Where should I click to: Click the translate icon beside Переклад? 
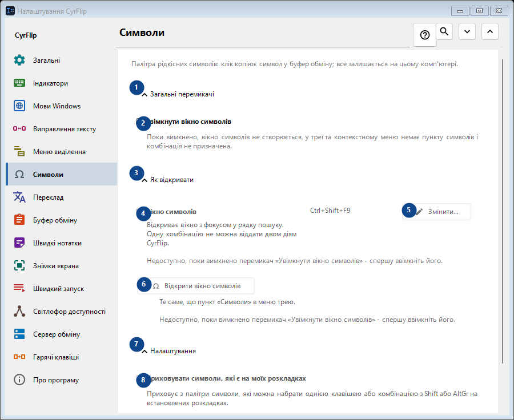click(x=19, y=197)
